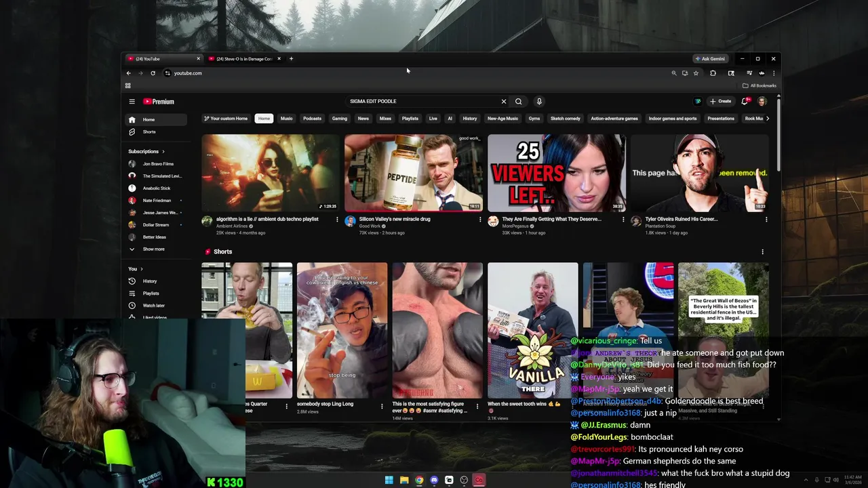Open the ambient dub techno playlist thumbnail
Image resolution: width=868 pixels, height=488 pixels.
point(271,174)
